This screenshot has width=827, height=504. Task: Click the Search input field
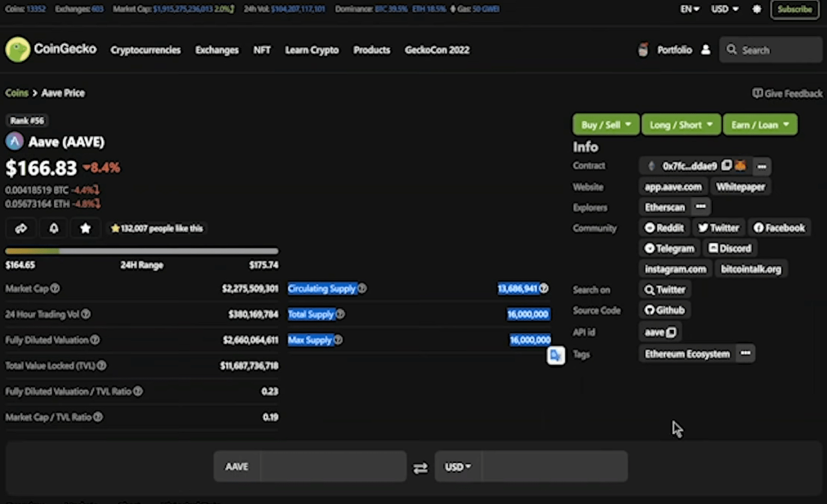tap(770, 50)
